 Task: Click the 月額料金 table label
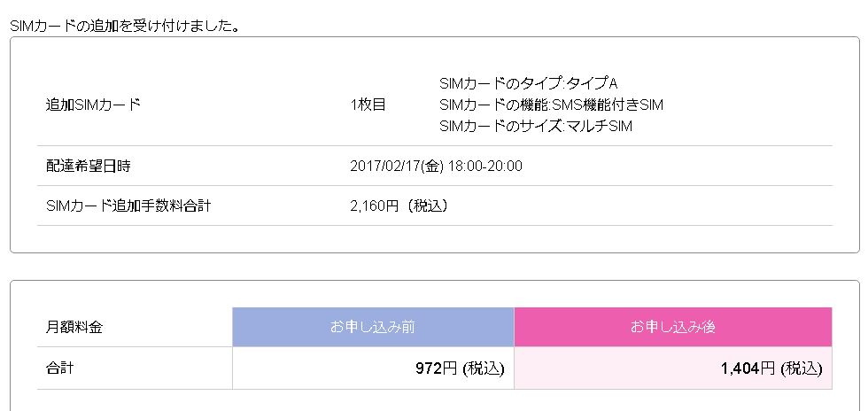74,327
